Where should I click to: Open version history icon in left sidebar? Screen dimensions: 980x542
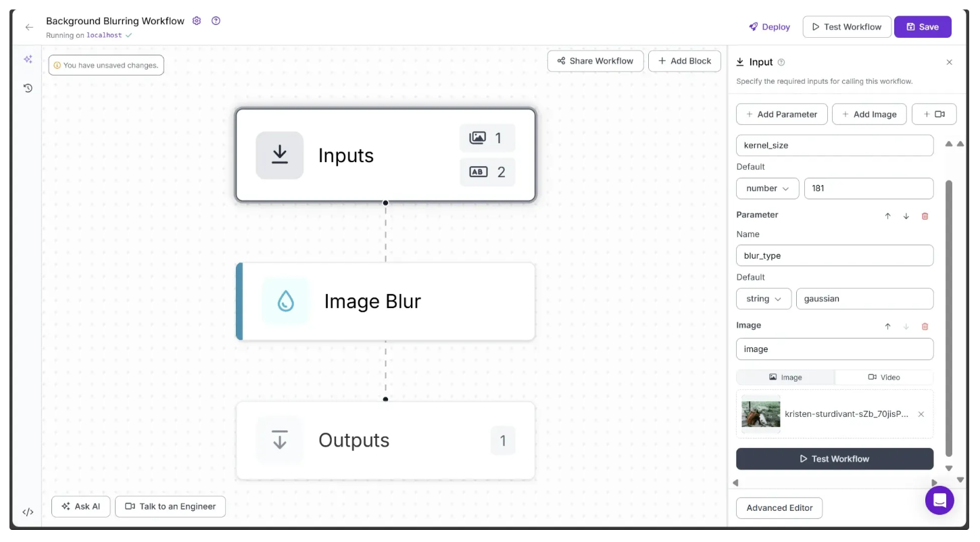(x=28, y=88)
